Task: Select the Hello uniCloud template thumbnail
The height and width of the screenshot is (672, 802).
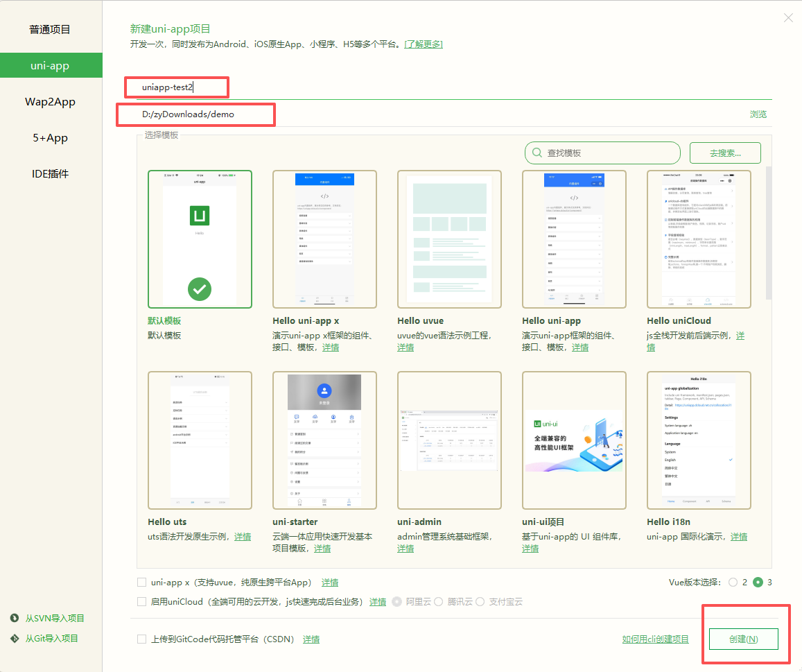Action: (699, 239)
